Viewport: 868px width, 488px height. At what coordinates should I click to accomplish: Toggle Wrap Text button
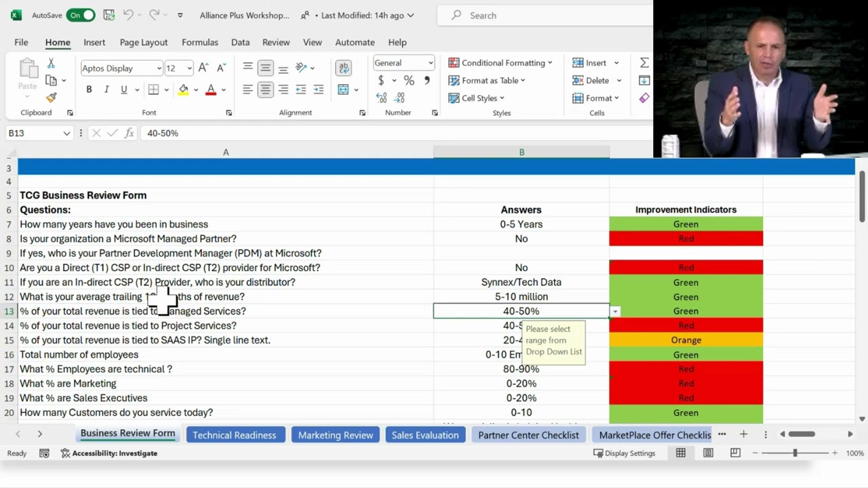point(344,68)
